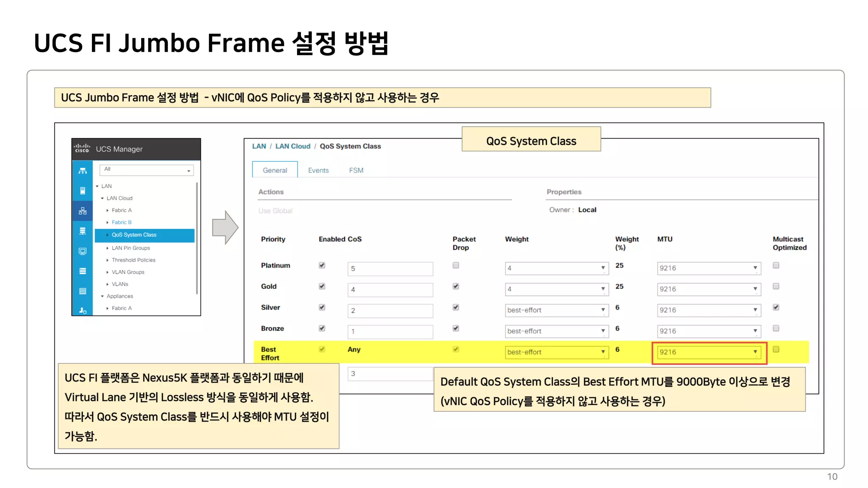Check Multicast Optimized for Gold
868x488 pixels.
pyautogui.click(x=776, y=286)
